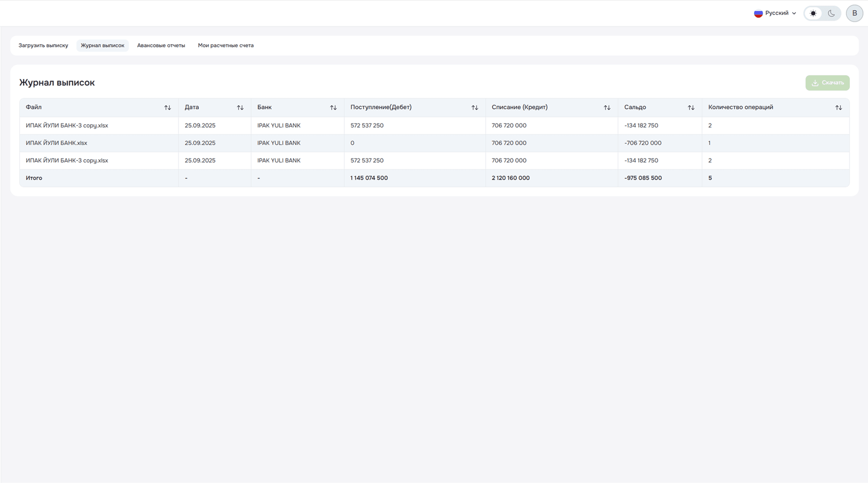Enable dark mode moon toggle
Image resolution: width=868 pixels, height=483 pixels.
[x=831, y=13]
